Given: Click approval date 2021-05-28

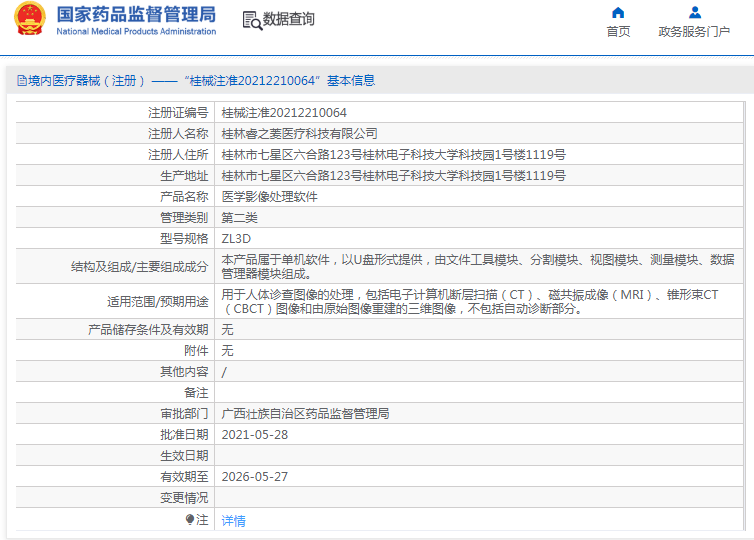Looking at the screenshot, I should (x=254, y=435).
